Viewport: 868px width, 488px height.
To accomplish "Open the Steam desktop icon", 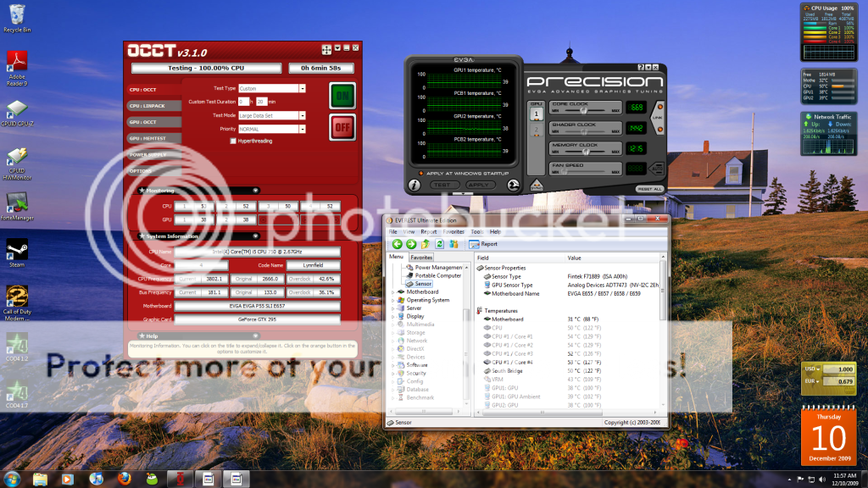I will click(17, 254).
